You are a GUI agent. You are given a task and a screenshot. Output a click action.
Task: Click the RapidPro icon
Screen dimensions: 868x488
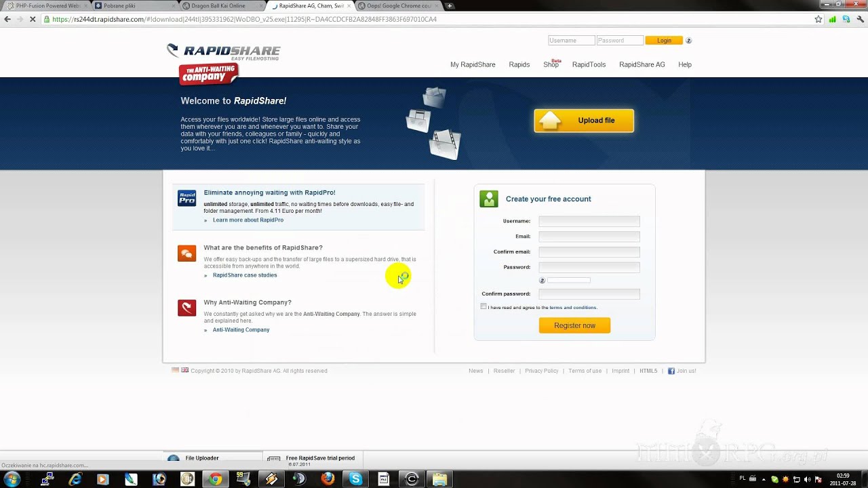point(186,198)
